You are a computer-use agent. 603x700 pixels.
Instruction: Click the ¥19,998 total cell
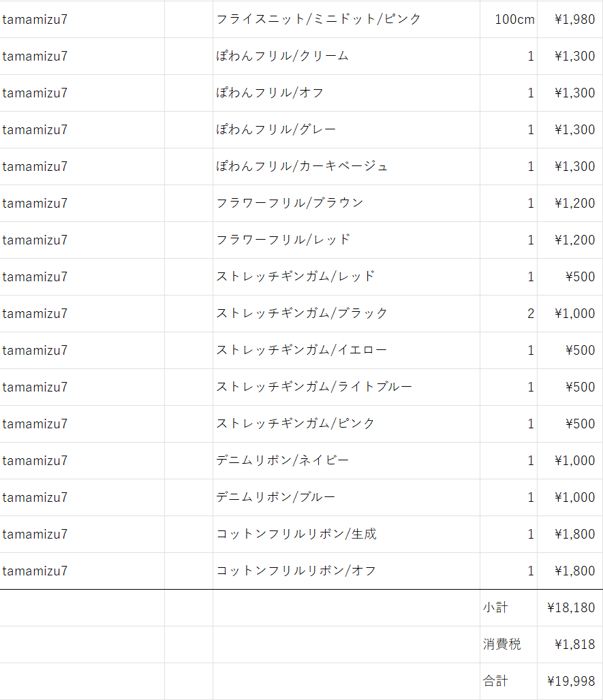pos(570,681)
